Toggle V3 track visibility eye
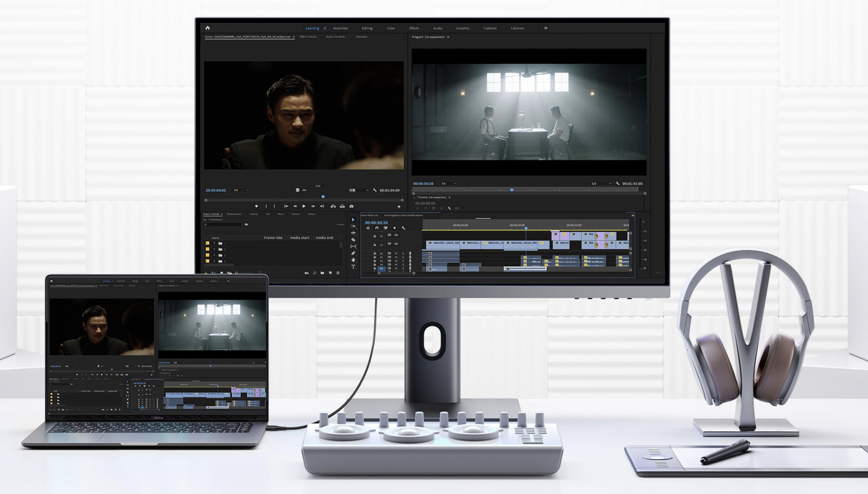The width and height of the screenshot is (868, 494). (396, 235)
